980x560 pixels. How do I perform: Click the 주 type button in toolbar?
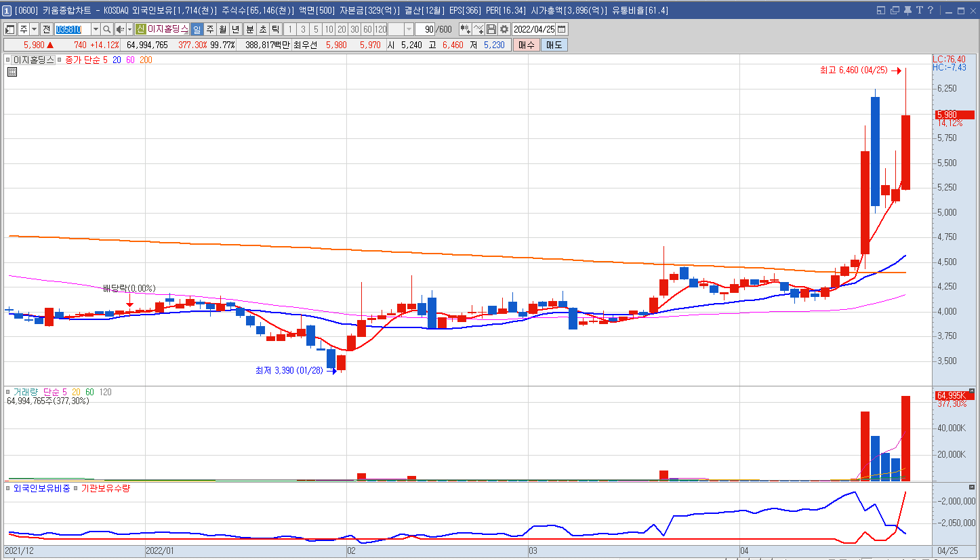[x=24, y=29]
